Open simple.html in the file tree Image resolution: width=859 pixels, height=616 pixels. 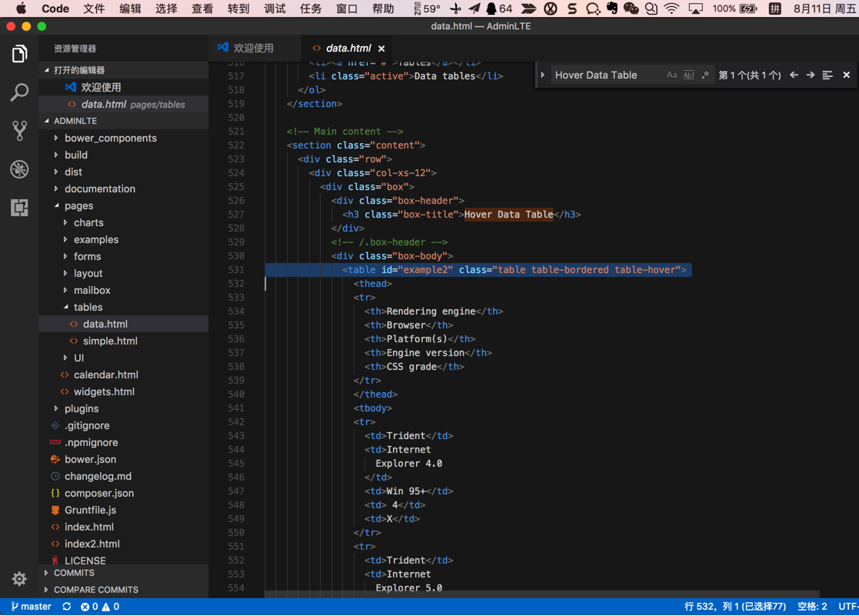click(x=110, y=341)
